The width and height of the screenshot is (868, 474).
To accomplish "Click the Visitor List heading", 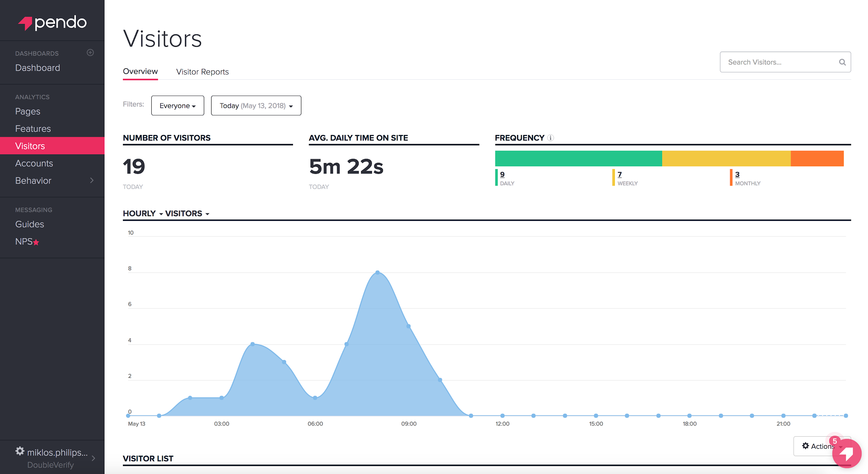I will [x=148, y=458].
